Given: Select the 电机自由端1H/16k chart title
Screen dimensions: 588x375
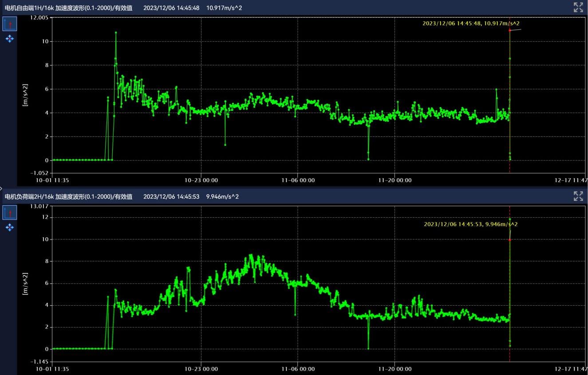Looking at the screenshot, I should coord(68,8).
